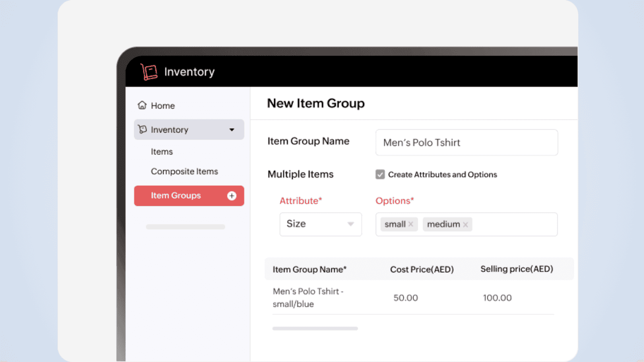This screenshot has width=644, height=362.
Task: Remove the small option tag
Action: pos(411,224)
